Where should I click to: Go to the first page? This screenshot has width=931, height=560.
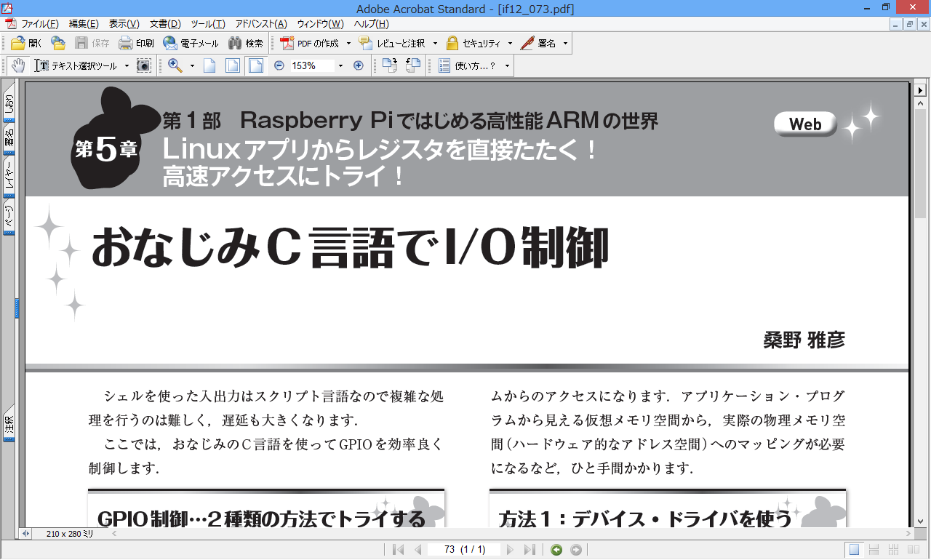click(x=398, y=550)
